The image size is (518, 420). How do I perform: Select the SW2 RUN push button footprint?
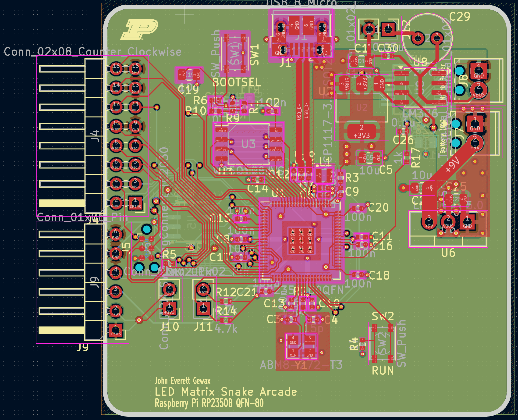point(382,343)
